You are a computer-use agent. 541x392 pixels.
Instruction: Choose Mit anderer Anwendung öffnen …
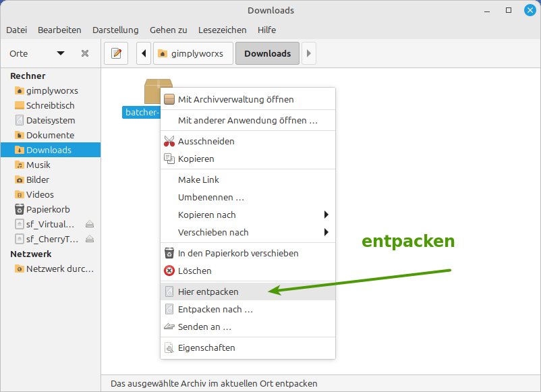[x=248, y=120]
